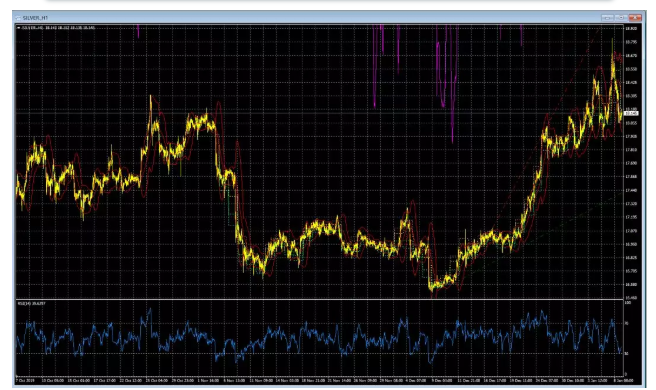Screen dimensions: 656x390
Task: Select RSI scale 100 level label
Action: [x=628, y=303]
